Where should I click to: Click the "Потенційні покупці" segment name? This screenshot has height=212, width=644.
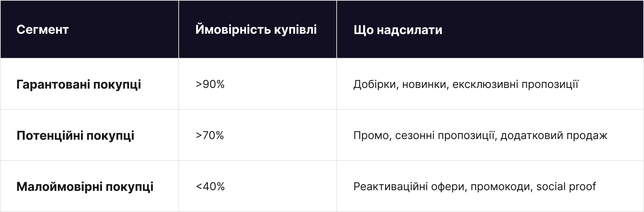coord(75,135)
